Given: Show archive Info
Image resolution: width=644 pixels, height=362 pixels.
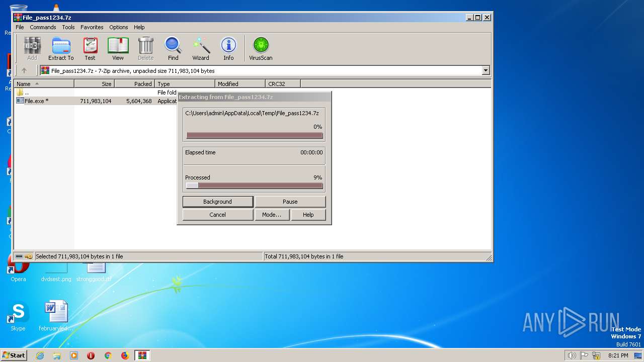Looking at the screenshot, I should pyautogui.click(x=228, y=49).
